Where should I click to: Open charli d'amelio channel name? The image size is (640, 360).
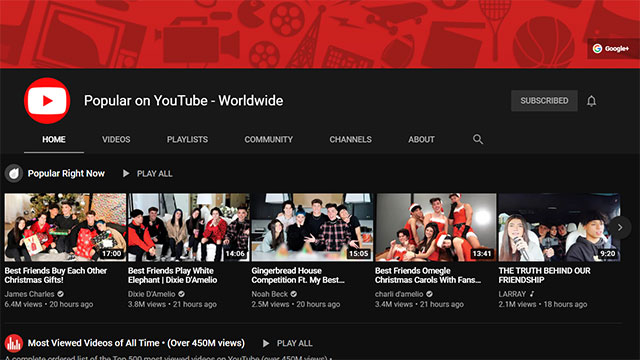399,294
